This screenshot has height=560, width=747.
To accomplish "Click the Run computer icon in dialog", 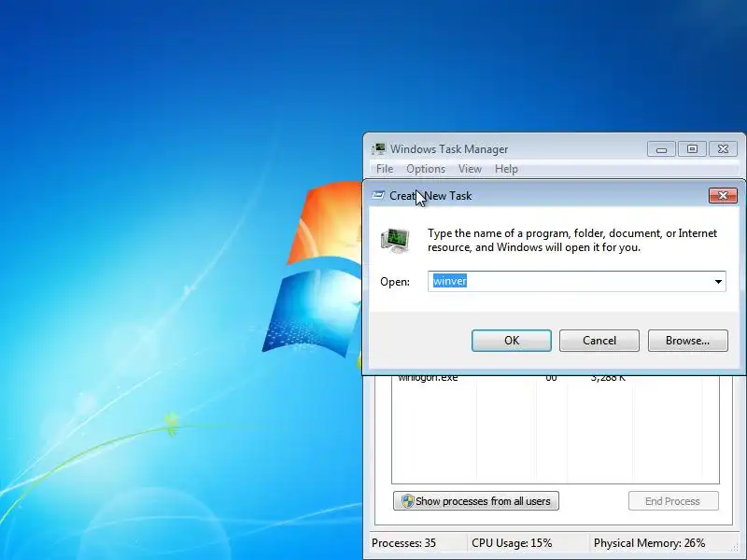I will [x=395, y=240].
